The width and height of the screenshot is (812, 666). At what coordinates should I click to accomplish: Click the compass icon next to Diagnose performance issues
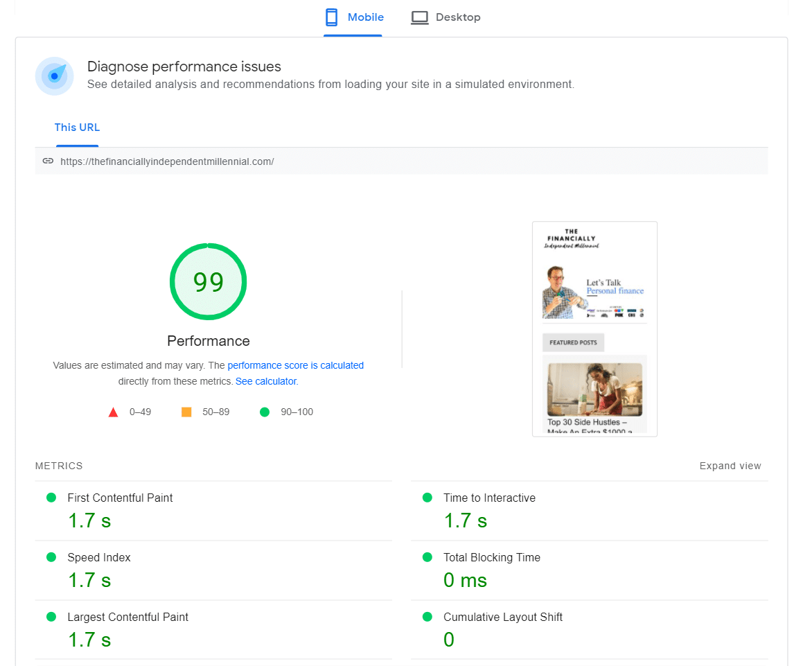tap(55, 76)
